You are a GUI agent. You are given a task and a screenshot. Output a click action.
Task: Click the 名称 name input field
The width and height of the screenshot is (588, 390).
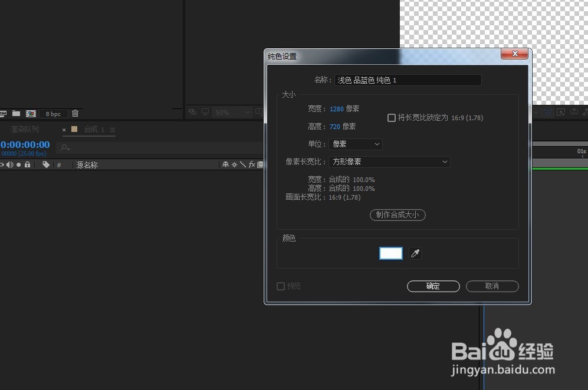408,80
